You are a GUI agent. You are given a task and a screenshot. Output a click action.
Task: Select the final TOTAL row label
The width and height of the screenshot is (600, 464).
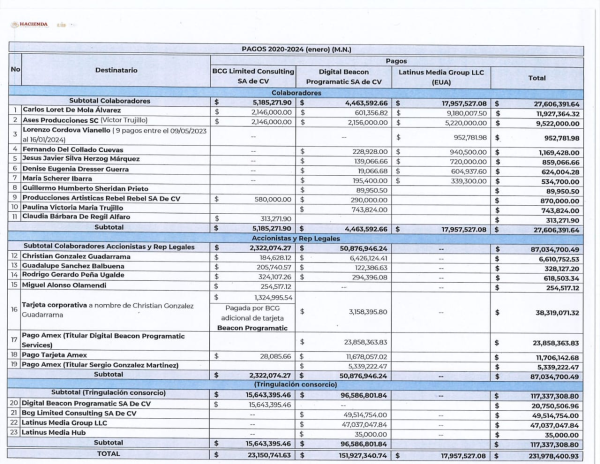click(x=108, y=454)
